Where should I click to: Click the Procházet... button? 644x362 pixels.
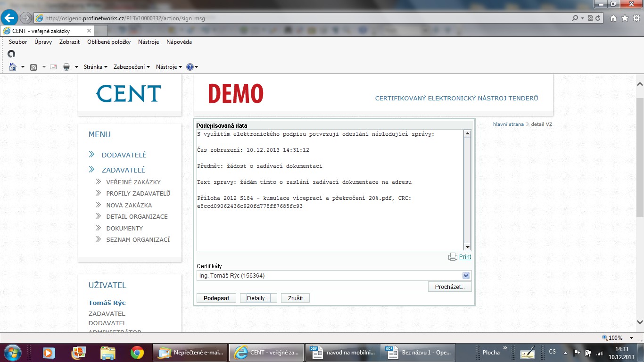pos(450,287)
